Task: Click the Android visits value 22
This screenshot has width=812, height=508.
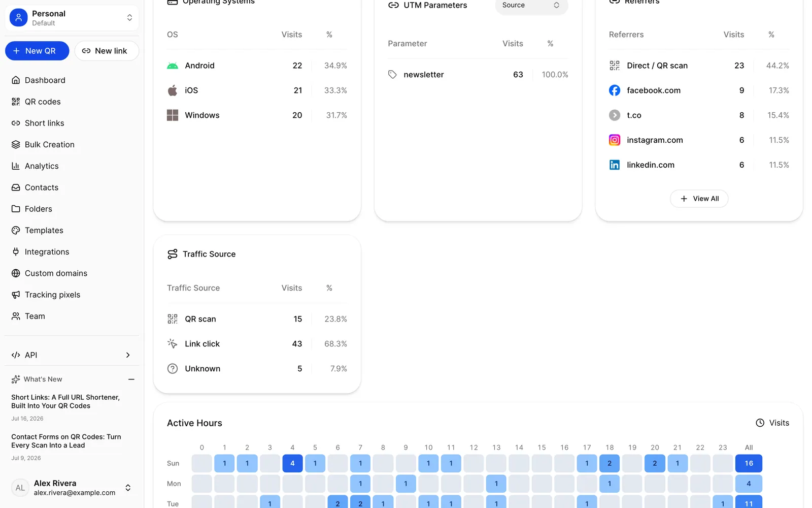Action: [x=297, y=66]
